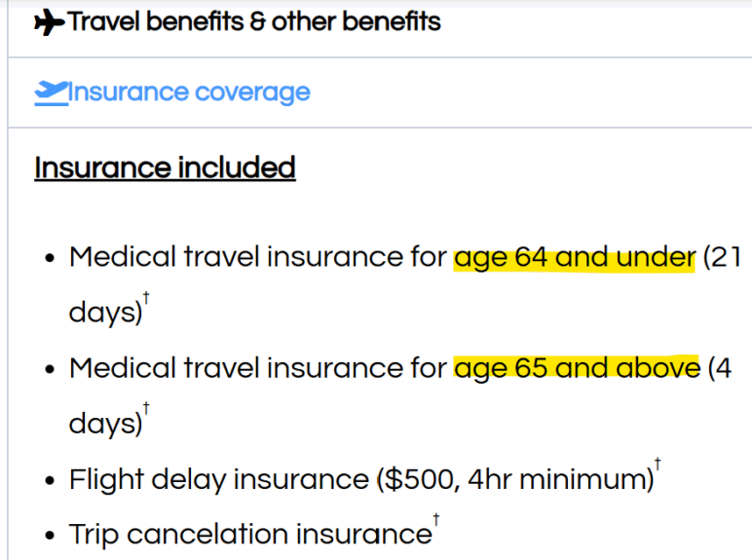This screenshot has height=560, width=752.
Task: Select the underlined Insurance included heading
Action: pos(165,168)
